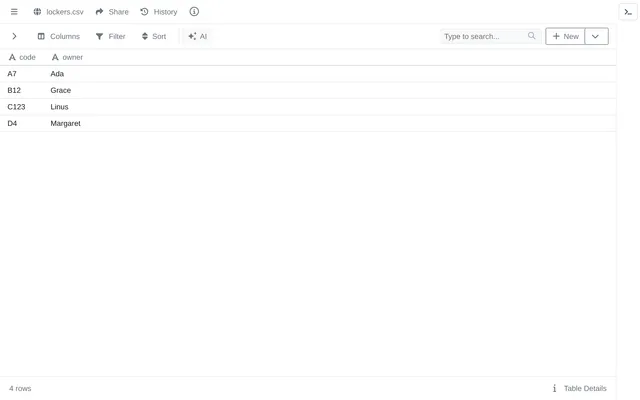The width and height of the screenshot is (640, 400).
Task: Select cell 'C123'
Action: [16, 107]
